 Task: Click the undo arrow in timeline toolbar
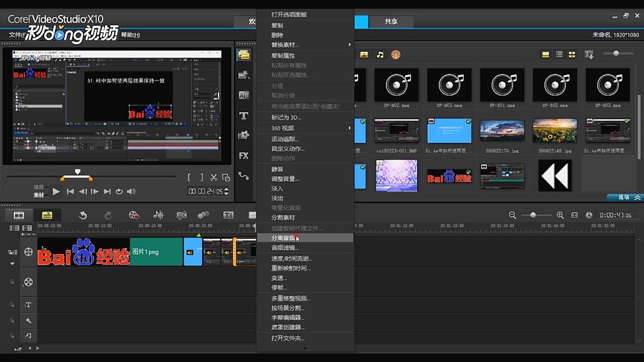[83, 215]
